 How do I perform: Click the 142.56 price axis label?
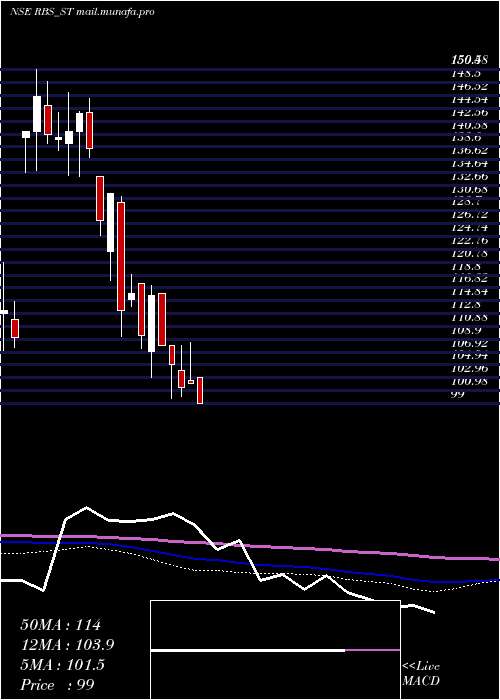pyautogui.click(x=471, y=112)
